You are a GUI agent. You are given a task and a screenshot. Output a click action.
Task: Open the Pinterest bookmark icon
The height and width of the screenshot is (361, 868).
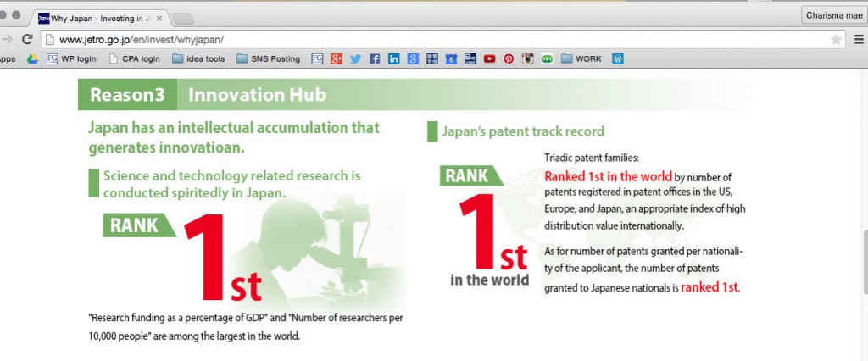509,58
